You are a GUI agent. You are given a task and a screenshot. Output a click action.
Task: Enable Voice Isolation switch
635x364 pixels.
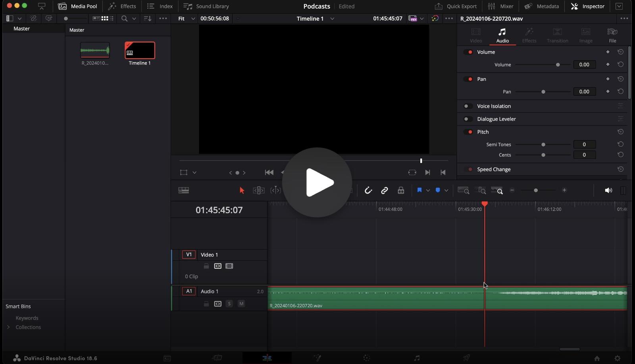pyautogui.click(x=468, y=106)
